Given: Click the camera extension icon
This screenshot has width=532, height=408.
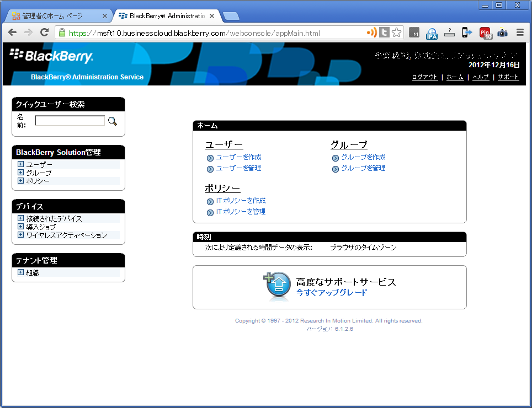Looking at the screenshot, I should click(x=502, y=33).
